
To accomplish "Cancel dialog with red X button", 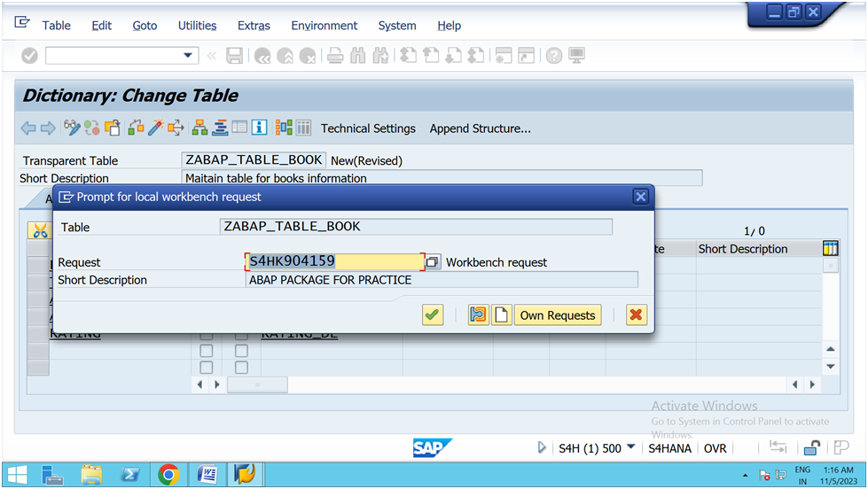I will click(x=636, y=315).
